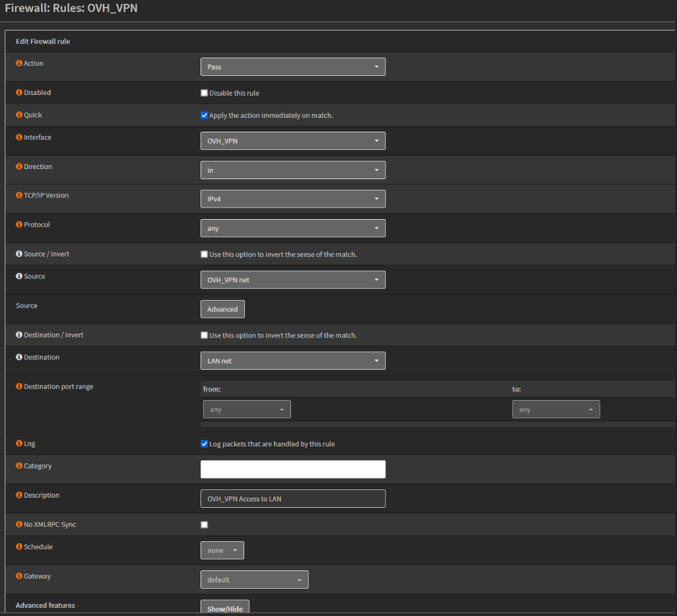677x616 pixels.
Task: Enable the Disable this rule checkbox
Action: tap(204, 93)
